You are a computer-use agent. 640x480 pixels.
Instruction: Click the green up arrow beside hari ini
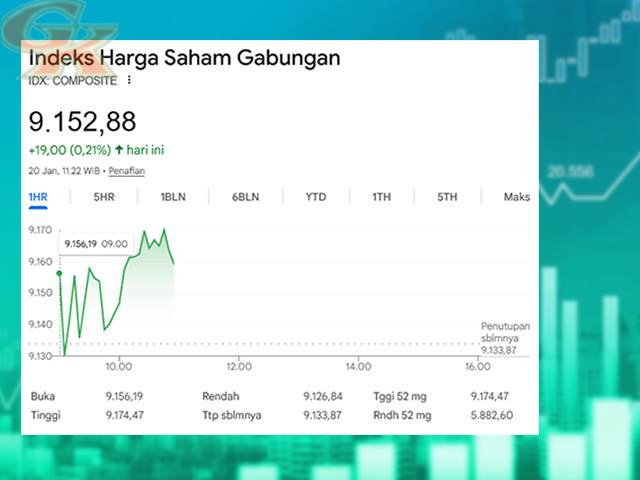click(120, 149)
